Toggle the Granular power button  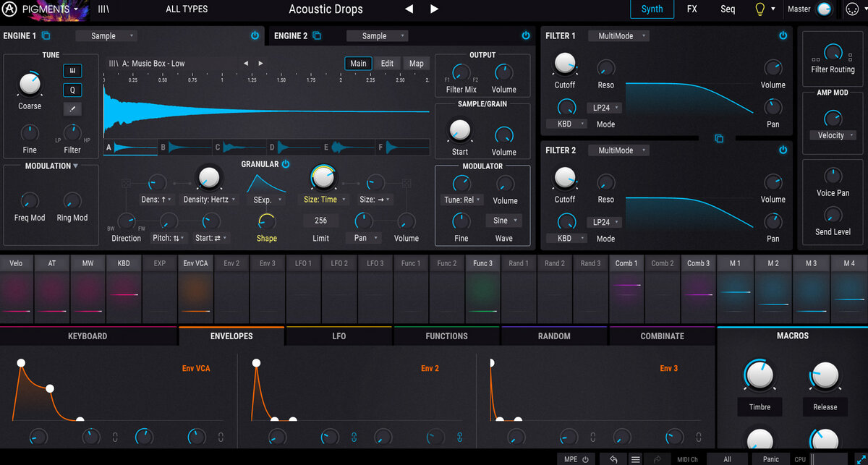286,164
